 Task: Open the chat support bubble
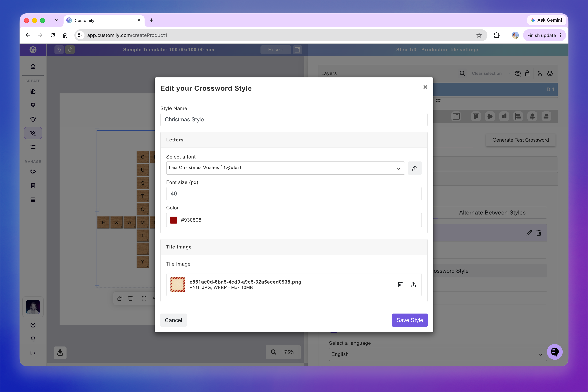(x=554, y=352)
